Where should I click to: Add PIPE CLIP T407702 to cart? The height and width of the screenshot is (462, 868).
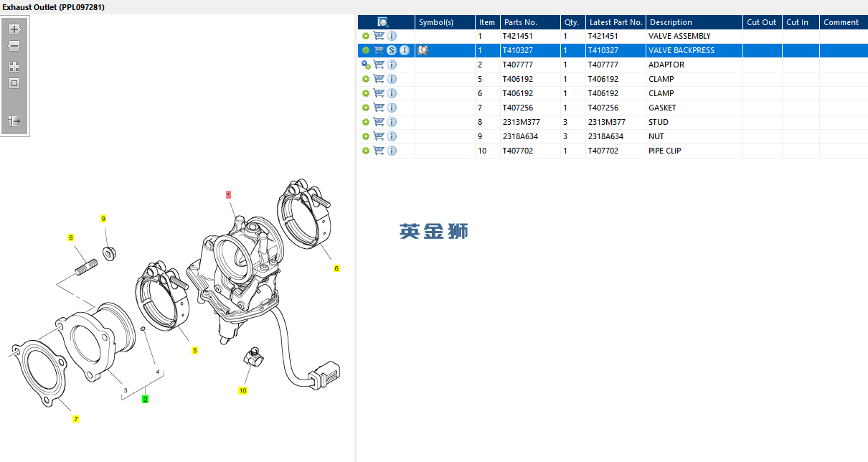pos(379,151)
